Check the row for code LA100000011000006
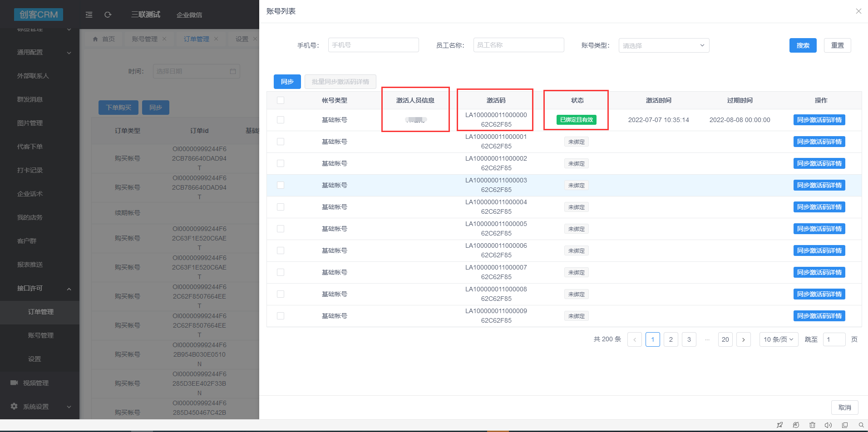868x432 pixels. [x=281, y=250]
